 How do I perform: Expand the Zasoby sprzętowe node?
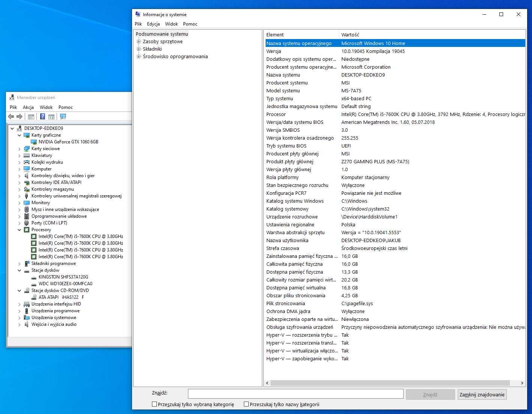pyautogui.click(x=138, y=42)
